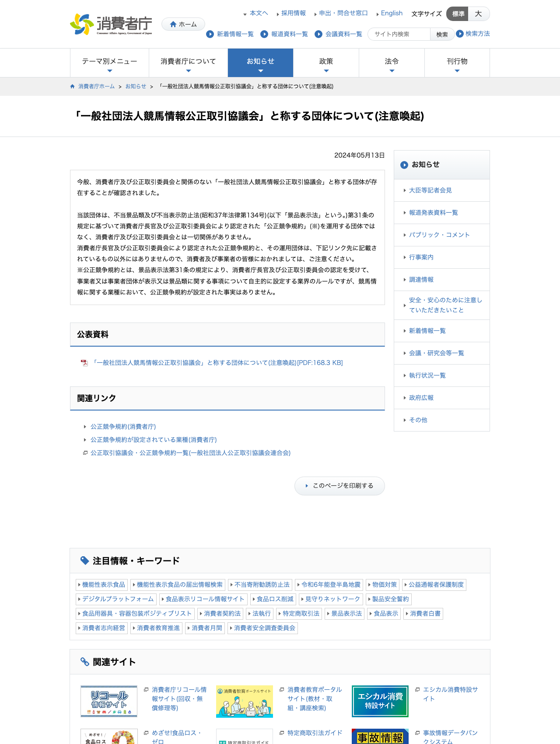Open 公正競争規約が設定されている業種 link
560x744 pixels.
coord(154,440)
